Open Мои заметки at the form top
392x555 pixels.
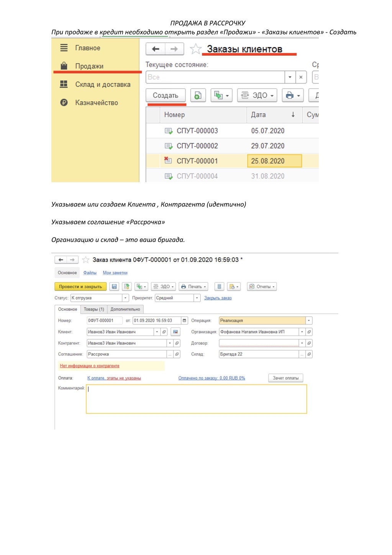coord(115,273)
